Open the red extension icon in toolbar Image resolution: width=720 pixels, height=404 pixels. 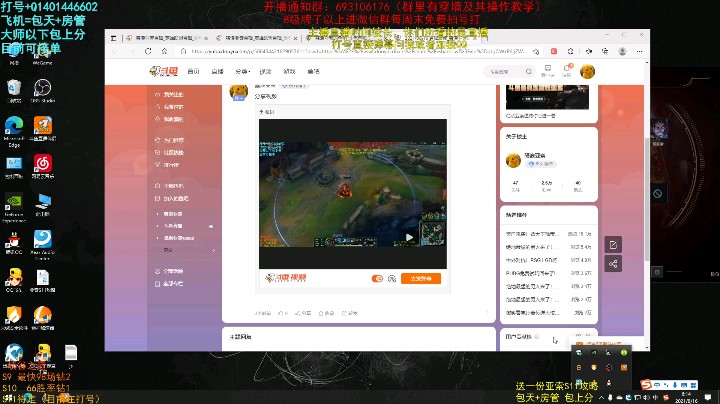pos(554,51)
